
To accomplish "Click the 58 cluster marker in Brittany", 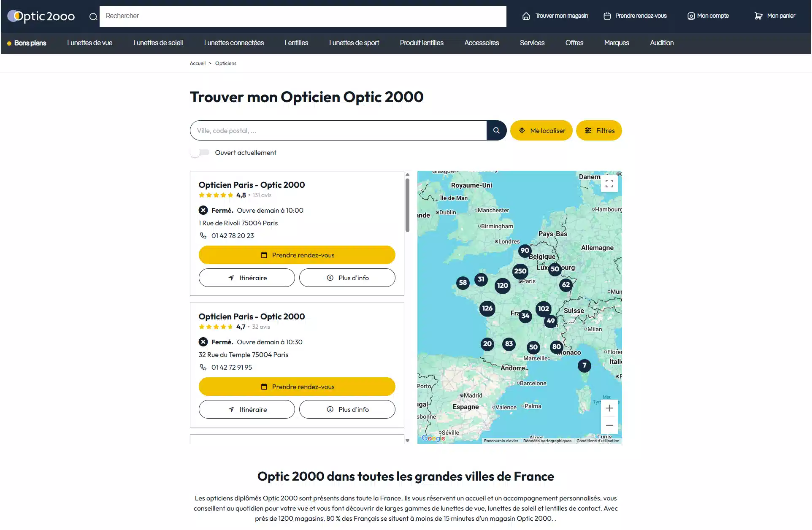I will coord(463,283).
